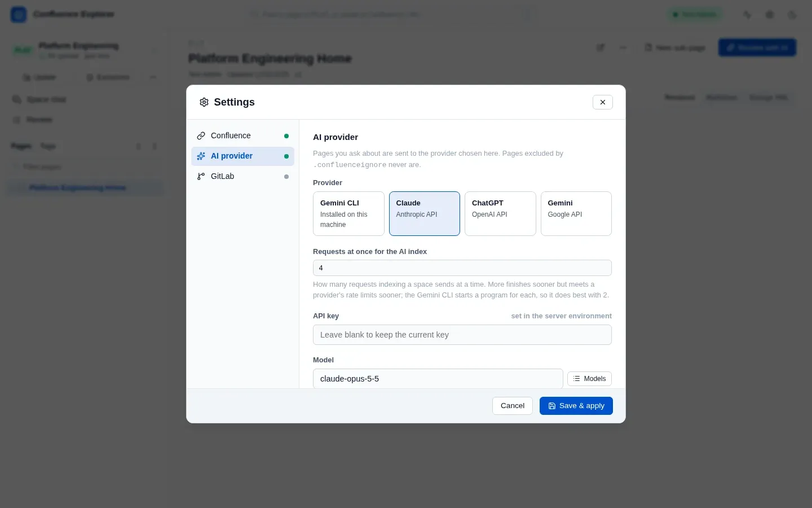Open the Models list button

point(589,379)
